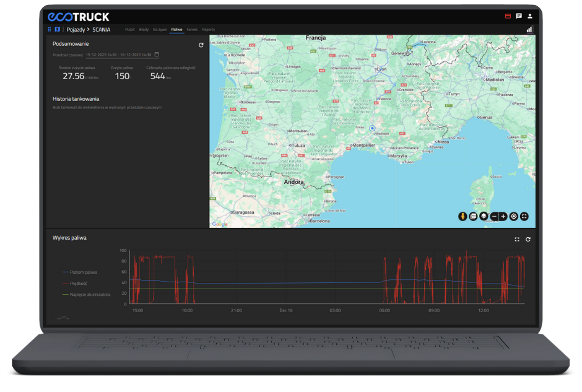Image resolution: width=582 pixels, height=392 pixels.
Task: Switch to the Serwis tab
Action: pos(192,29)
